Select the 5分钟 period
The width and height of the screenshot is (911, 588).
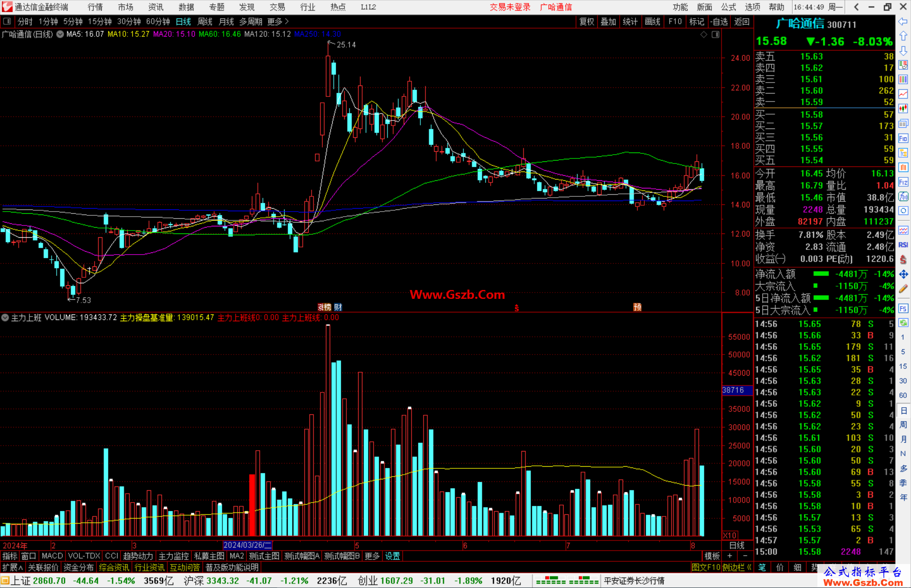click(73, 21)
